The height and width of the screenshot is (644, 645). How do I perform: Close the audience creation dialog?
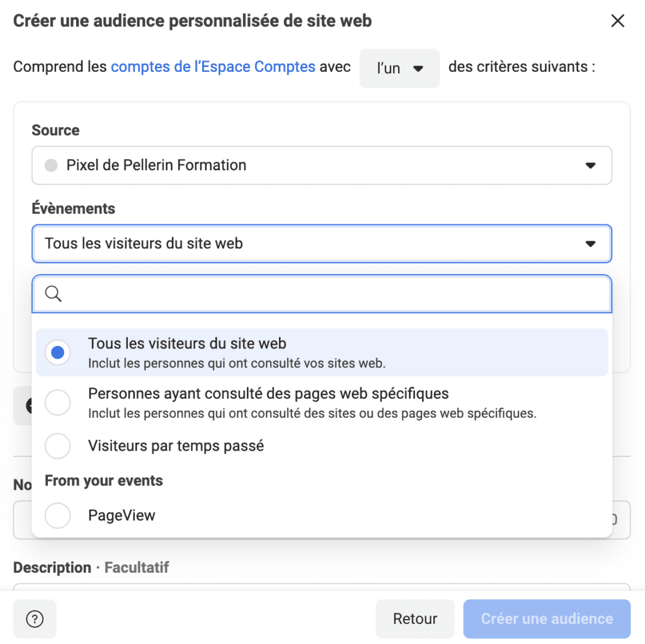(617, 21)
